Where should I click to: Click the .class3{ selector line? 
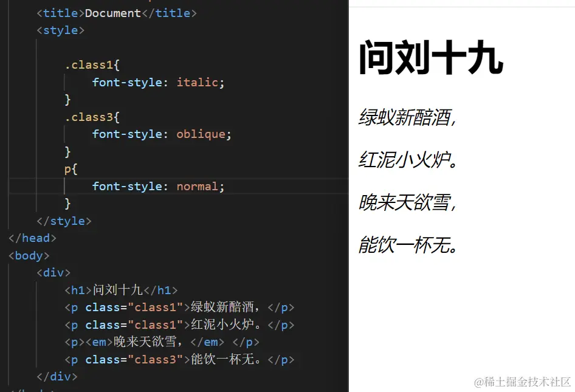[x=92, y=117]
